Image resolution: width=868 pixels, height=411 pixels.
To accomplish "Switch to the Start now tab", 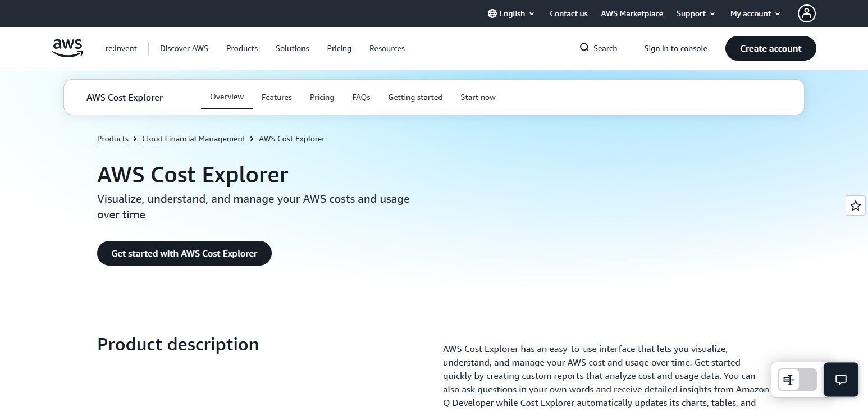I will point(478,97).
